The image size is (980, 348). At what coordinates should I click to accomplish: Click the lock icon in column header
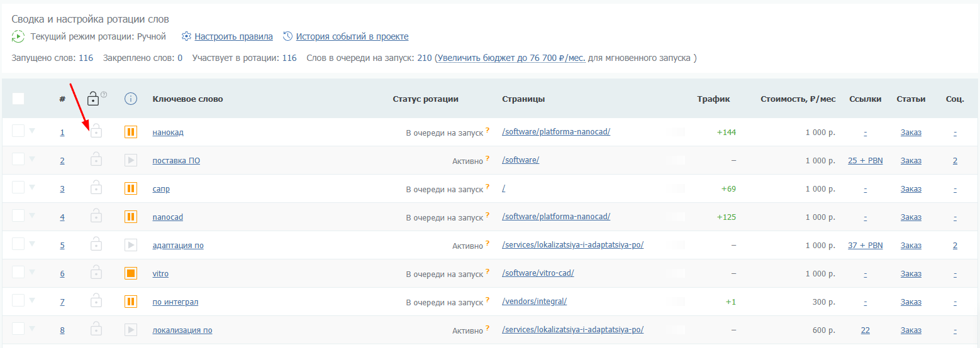(93, 99)
